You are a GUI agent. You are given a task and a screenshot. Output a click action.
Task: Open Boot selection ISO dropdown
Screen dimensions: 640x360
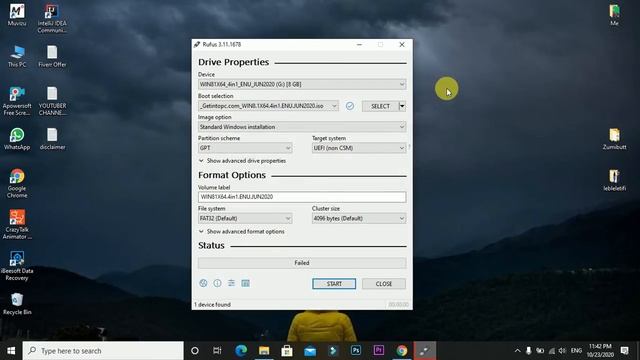click(x=268, y=106)
